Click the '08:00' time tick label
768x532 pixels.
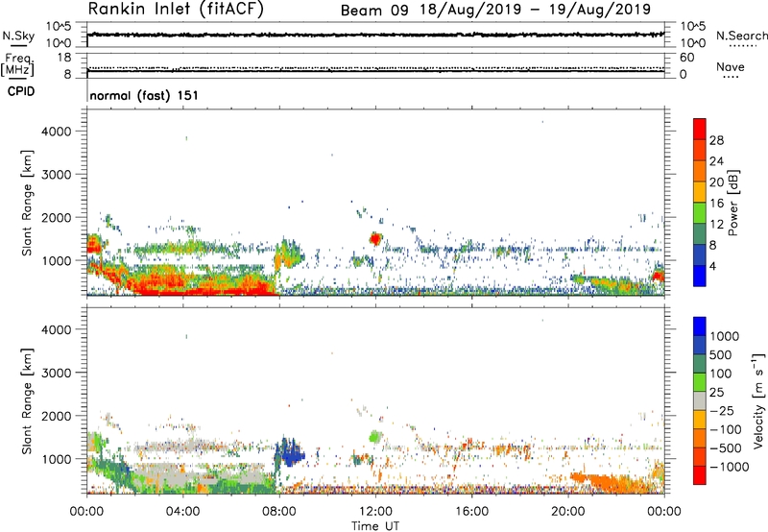click(x=279, y=512)
